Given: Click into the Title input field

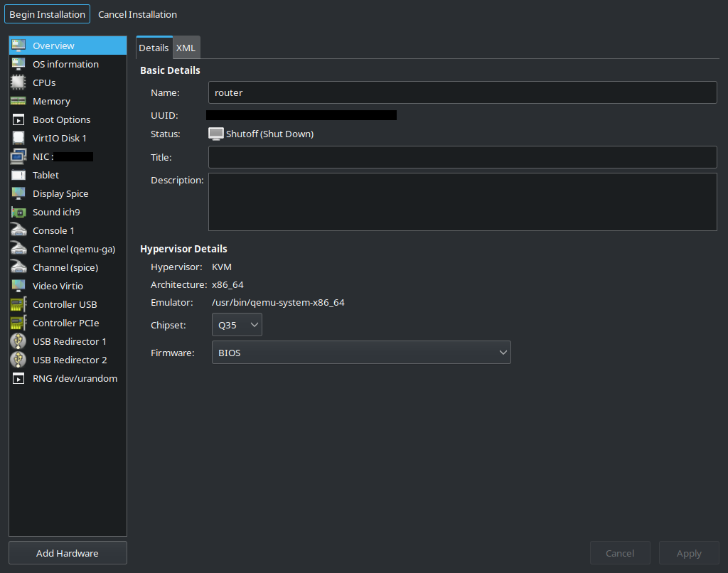Looking at the screenshot, I should click(x=462, y=157).
